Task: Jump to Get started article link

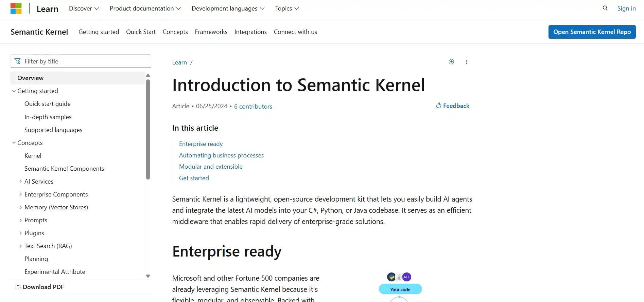Action: click(194, 178)
